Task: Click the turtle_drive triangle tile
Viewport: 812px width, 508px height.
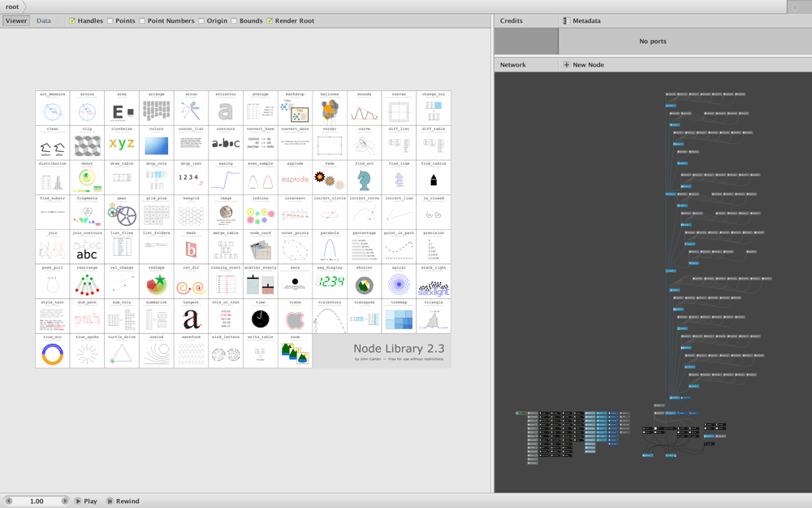Action: click(x=122, y=351)
